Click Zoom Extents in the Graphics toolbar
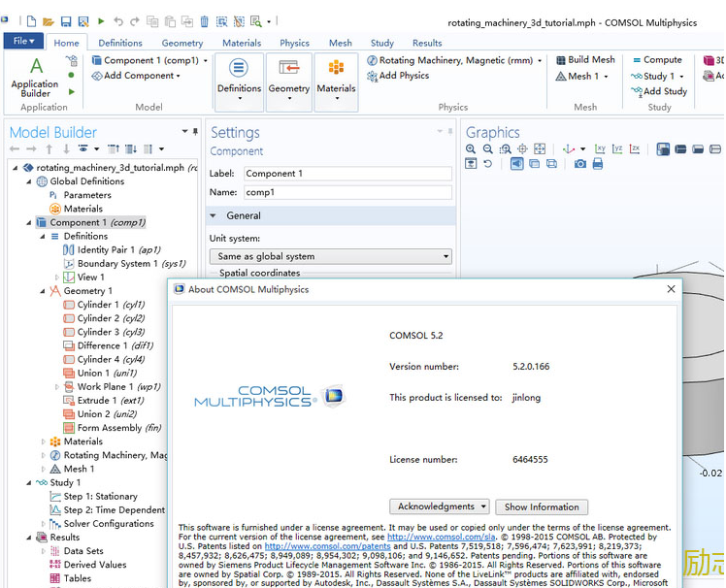The image size is (726, 588). pos(540,149)
